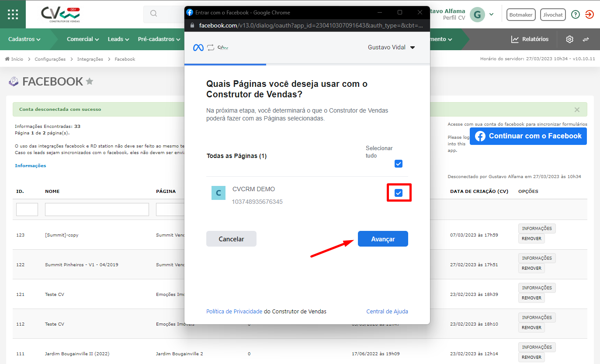Click Continuar com o Facebook button
This screenshot has height=364, width=600.
[x=528, y=136]
